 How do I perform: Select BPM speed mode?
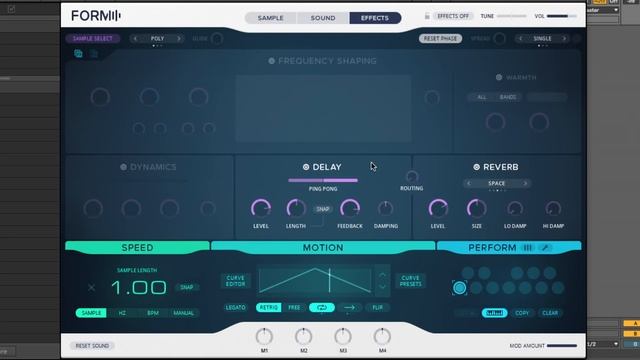pos(153,313)
